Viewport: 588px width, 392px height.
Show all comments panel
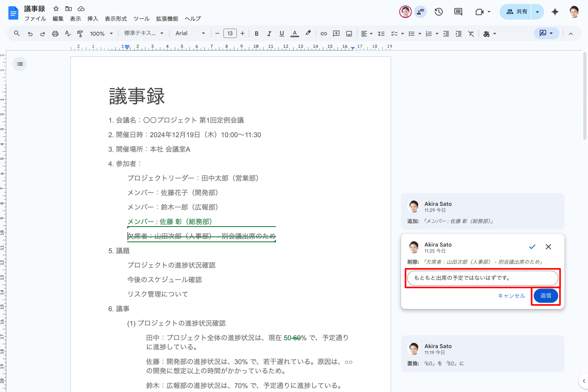click(x=458, y=12)
